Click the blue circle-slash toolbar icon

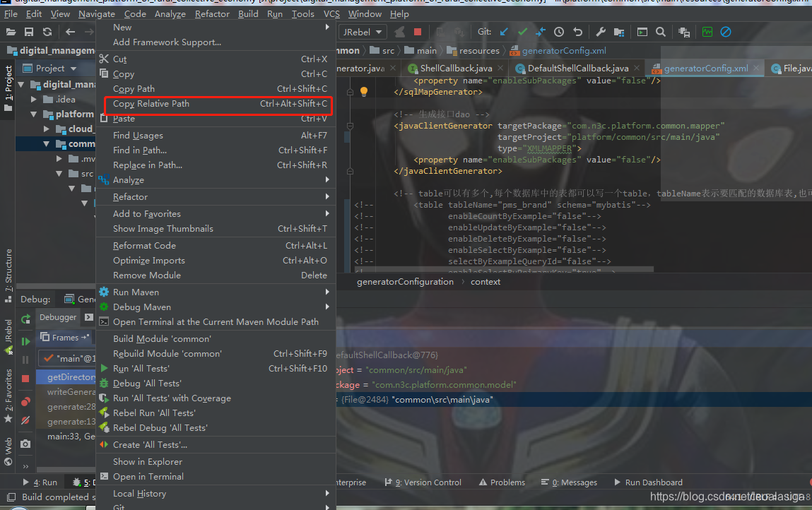coord(726,32)
